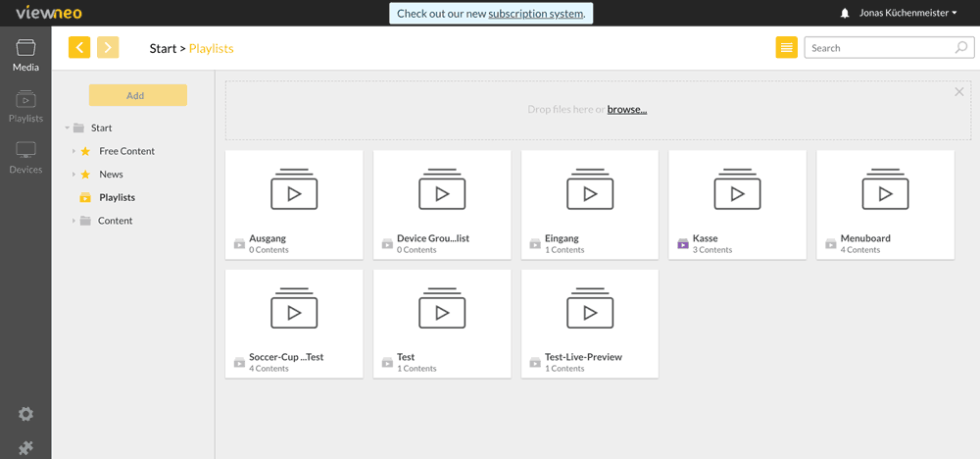The image size is (980, 459).
Task: Open the Ausgang playlist thumbnail
Action: pyautogui.click(x=294, y=189)
